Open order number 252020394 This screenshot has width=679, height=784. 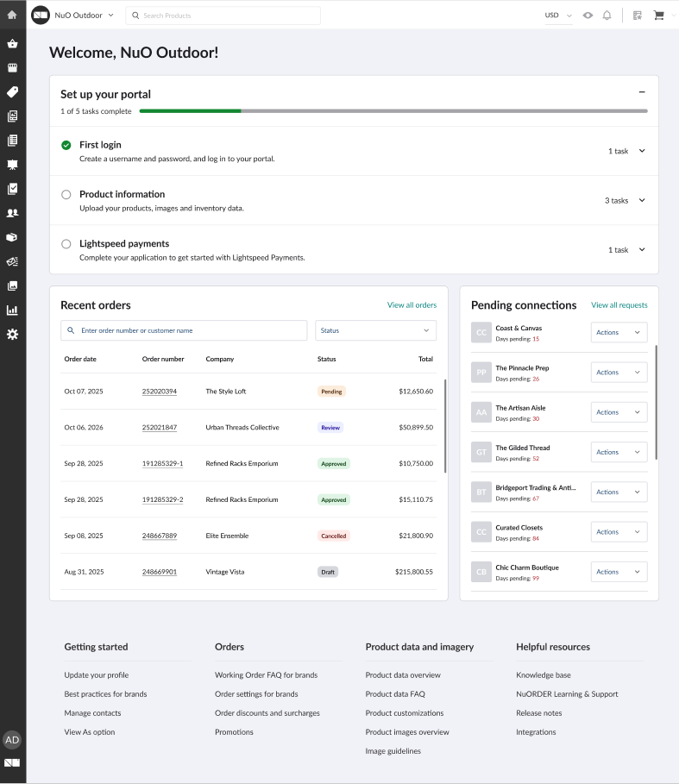tap(160, 392)
